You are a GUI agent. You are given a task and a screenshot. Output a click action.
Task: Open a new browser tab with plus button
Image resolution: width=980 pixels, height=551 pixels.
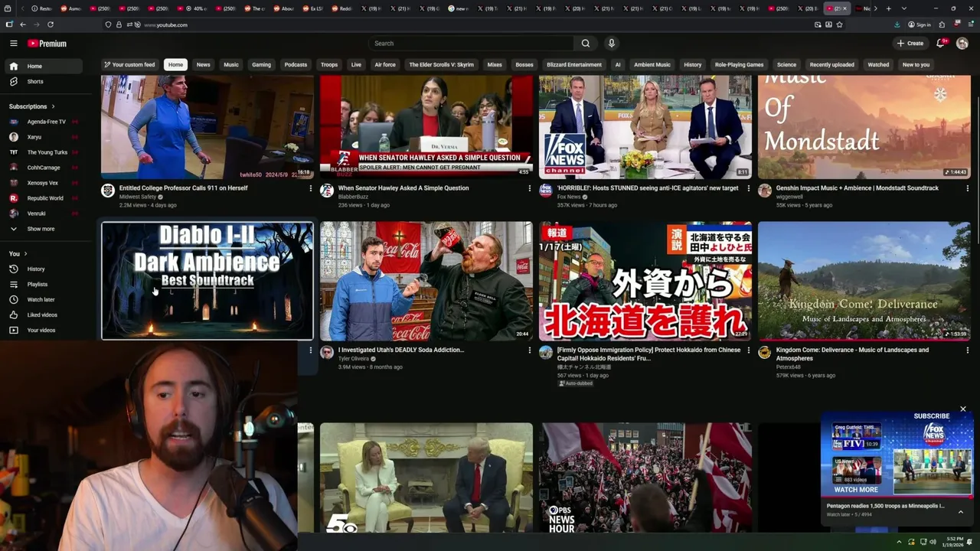(x=888, y=8)
